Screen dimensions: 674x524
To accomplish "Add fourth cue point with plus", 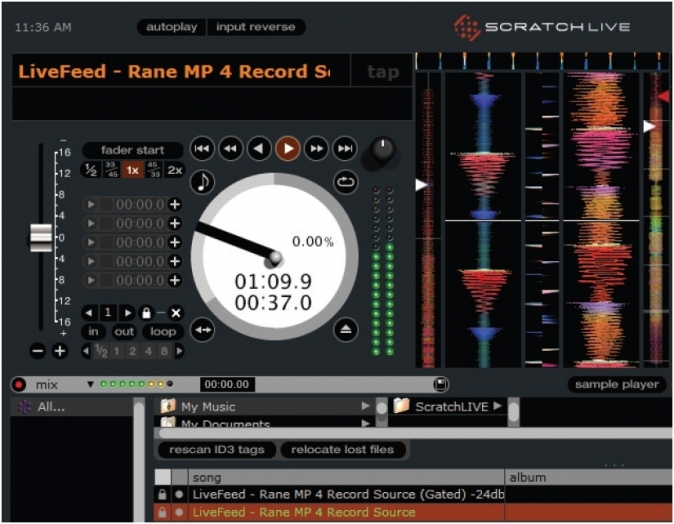I will 175,261.
